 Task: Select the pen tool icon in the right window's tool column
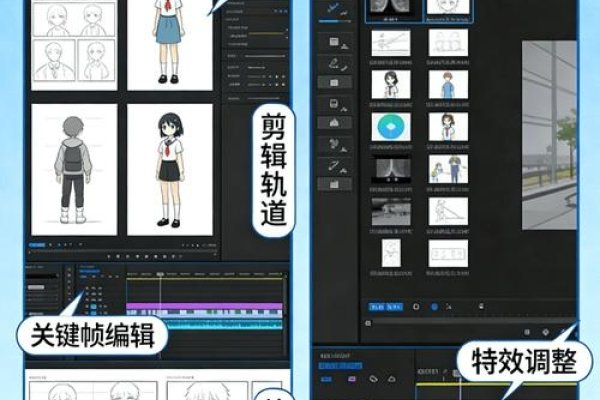coord(333,63)
